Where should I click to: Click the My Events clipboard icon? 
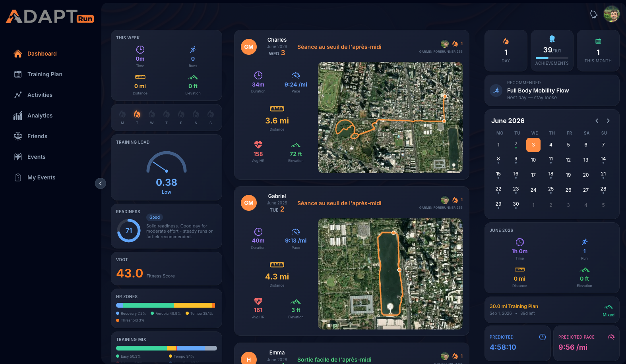[x=18, y=177]
